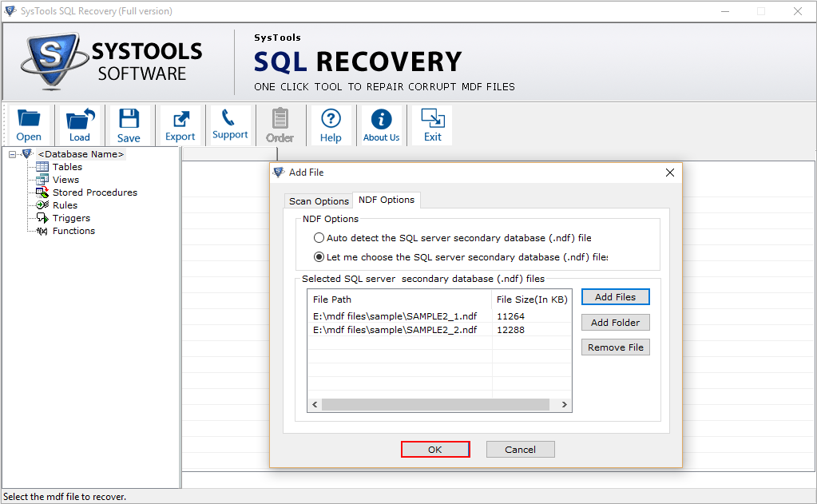This screenshot has width=817, height=504.
Task: Select the SAMPLE2_1.ndf file row
Action: pos(440,315)
